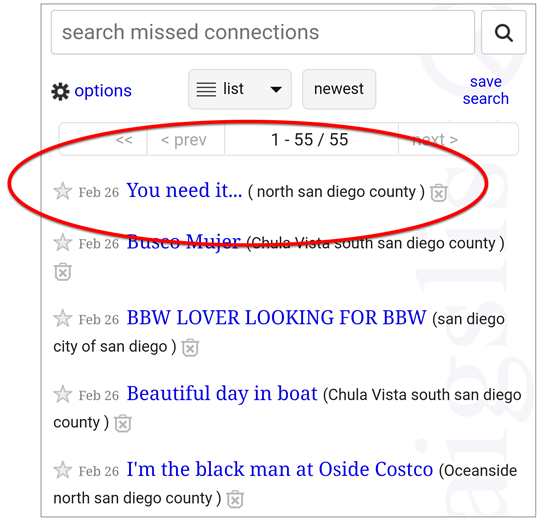Open the You need it... post
The height and width of the screenshot is (525, 550).
184,190
